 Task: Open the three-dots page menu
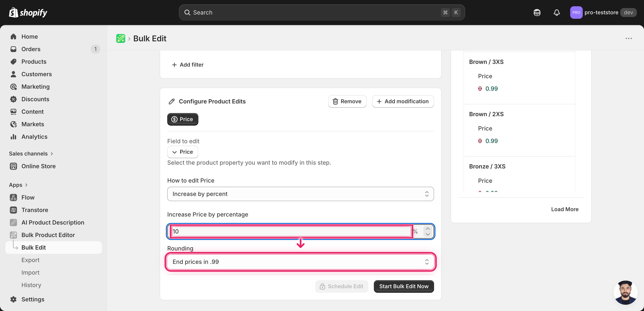[629, 38]
